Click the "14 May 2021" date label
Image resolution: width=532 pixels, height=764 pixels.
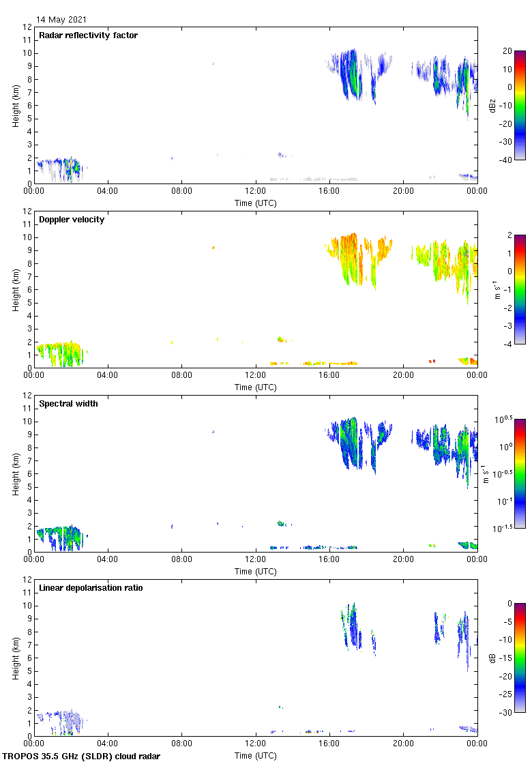click(61, 20)
